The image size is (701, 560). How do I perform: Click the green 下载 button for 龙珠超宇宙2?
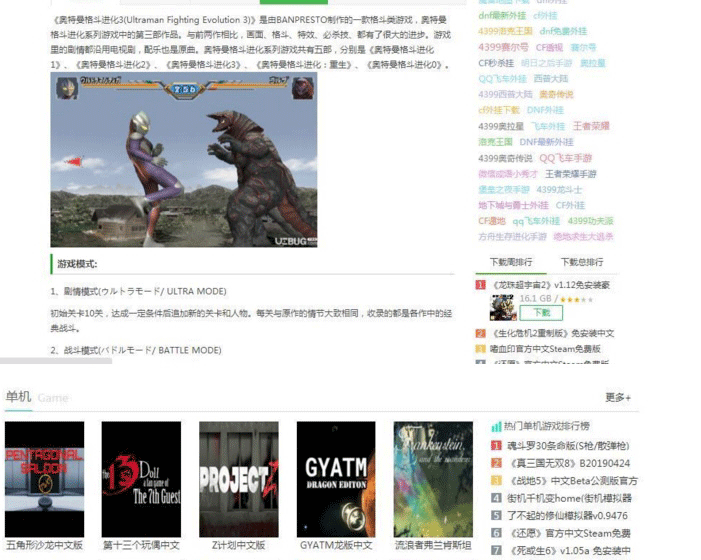point(541,312)
